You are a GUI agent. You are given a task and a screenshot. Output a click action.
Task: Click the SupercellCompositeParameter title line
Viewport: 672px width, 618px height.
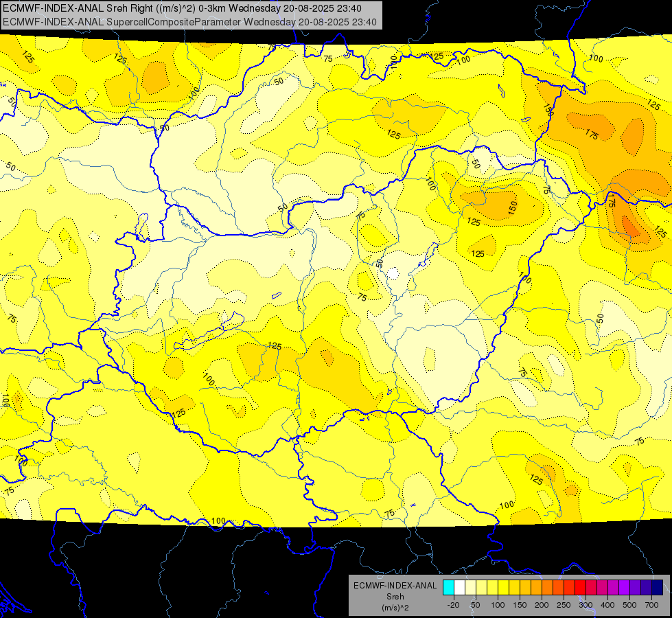(189, 22)
